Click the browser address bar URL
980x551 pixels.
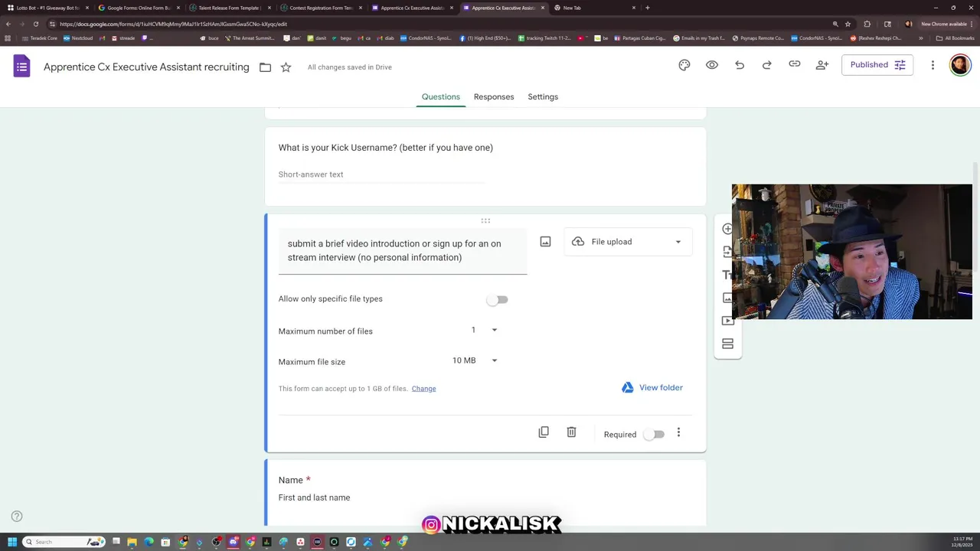[174, 24]
